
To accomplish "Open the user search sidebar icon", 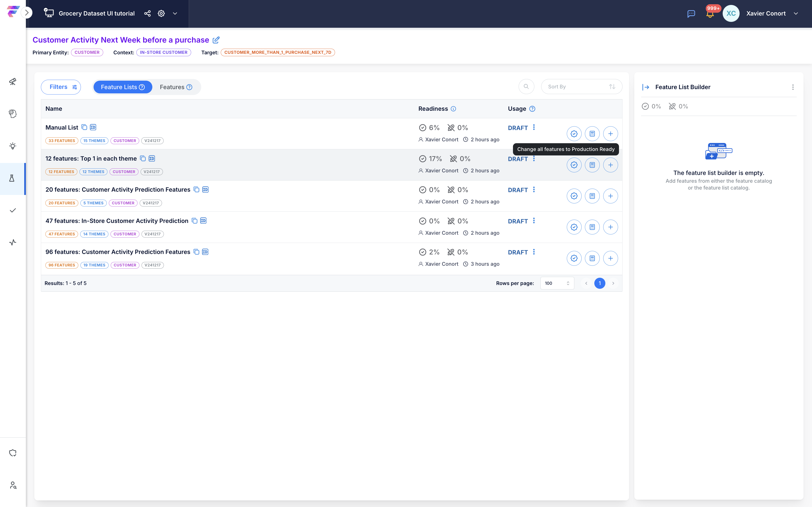I will click(x=13, y=485).
